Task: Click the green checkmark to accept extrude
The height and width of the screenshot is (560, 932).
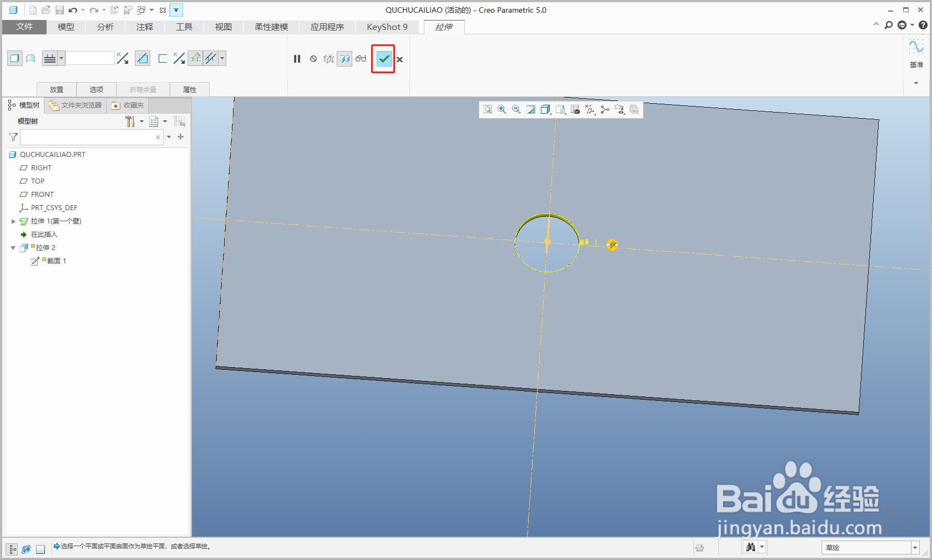Action: [x=383, y=59]
